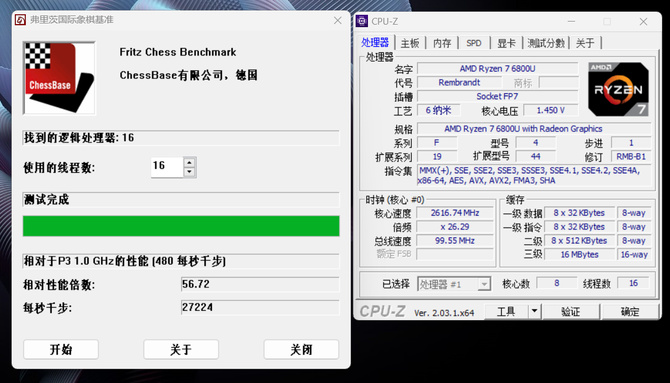
Task: Switch to the 处理器 tab in CPU-Z
Action: [375, 43]
